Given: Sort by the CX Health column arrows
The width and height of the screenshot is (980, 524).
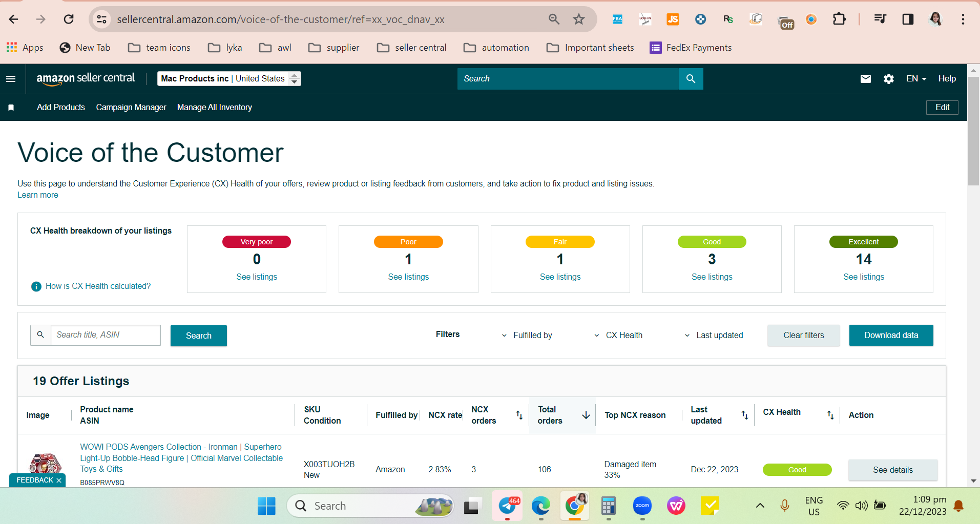Looking at the screenshot, I should tap(830, 415).
